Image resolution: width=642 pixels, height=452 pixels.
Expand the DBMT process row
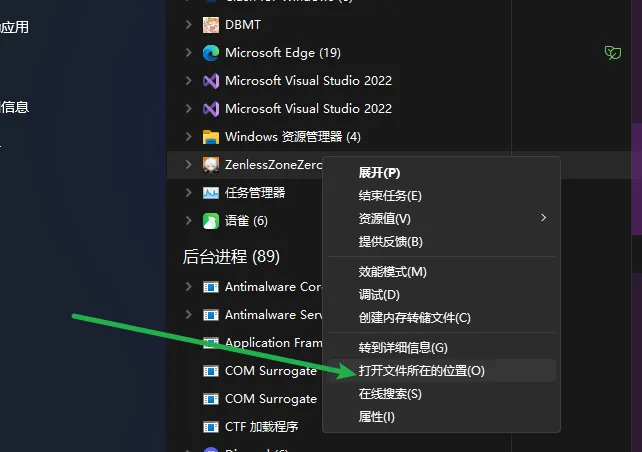point(188,25)
